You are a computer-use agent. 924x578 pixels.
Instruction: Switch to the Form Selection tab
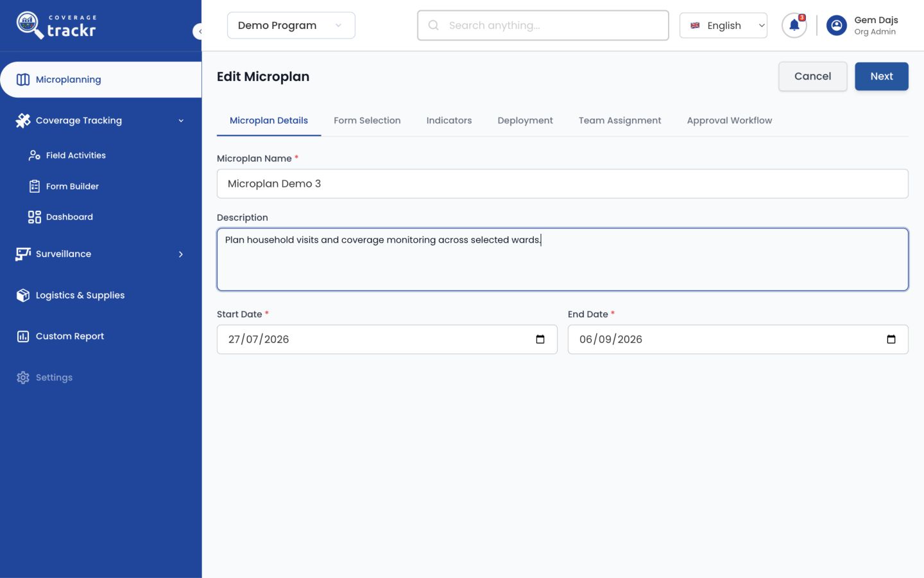pyautogui.click(x=367, y=121)
